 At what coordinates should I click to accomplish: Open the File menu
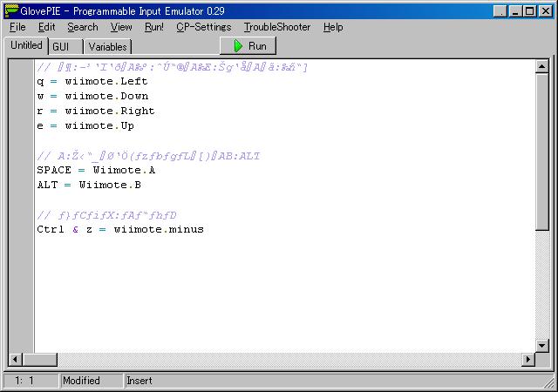[x=17, y=27]
